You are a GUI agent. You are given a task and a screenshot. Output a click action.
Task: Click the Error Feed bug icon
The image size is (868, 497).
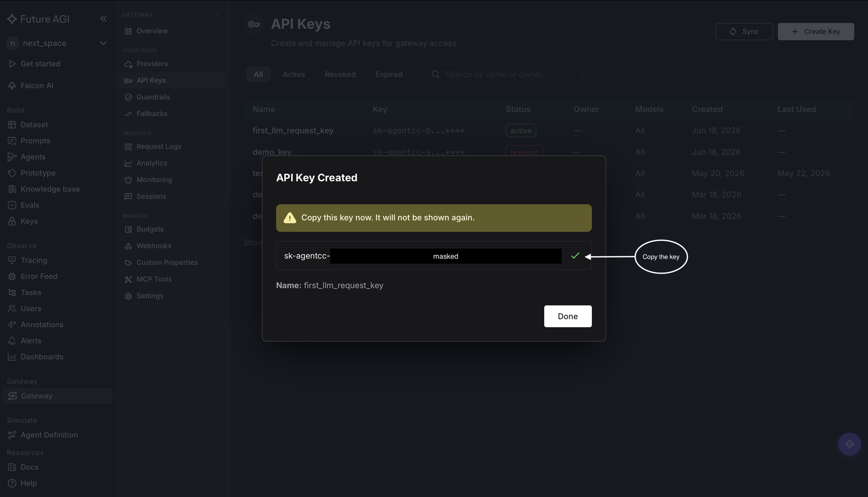[12, 276]
